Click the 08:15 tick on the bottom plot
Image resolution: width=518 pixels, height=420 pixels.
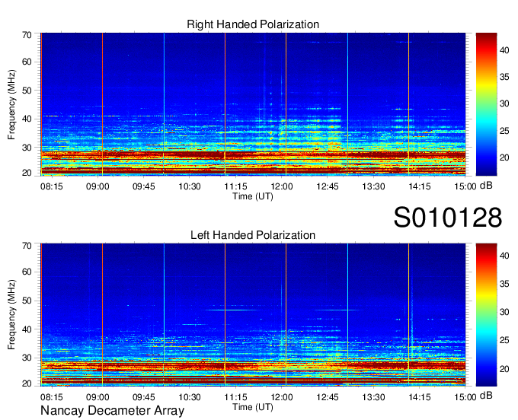click(51, 397)
